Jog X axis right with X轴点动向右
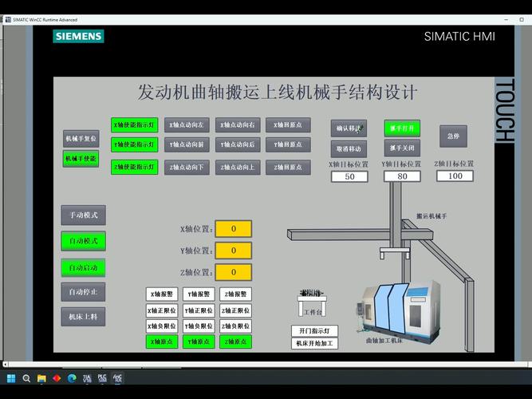 [238, 125]
